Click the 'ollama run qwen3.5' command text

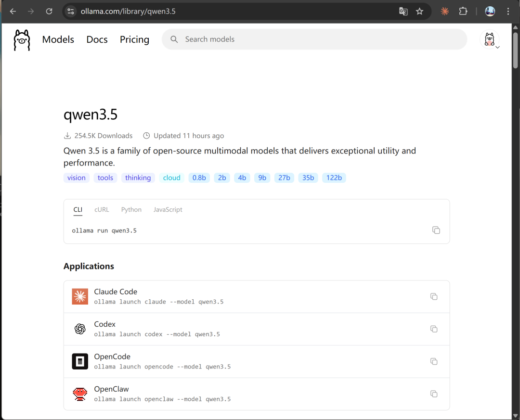click(x=104, y=230)
